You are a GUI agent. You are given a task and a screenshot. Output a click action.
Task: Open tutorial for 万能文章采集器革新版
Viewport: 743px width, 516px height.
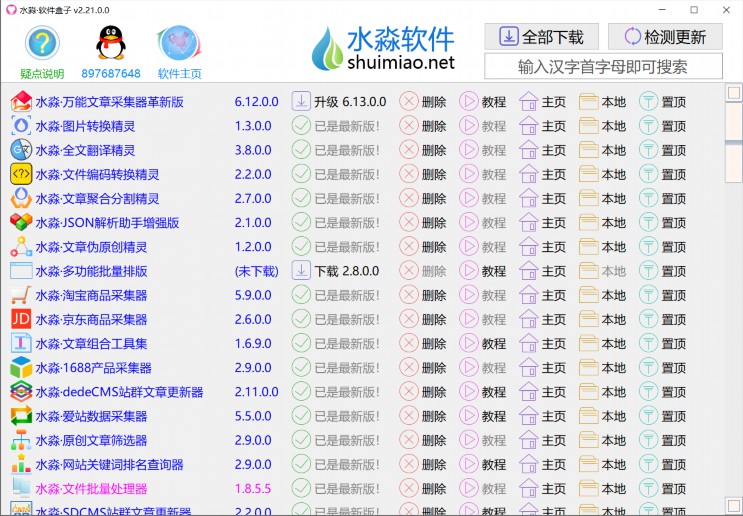(482, 102)
